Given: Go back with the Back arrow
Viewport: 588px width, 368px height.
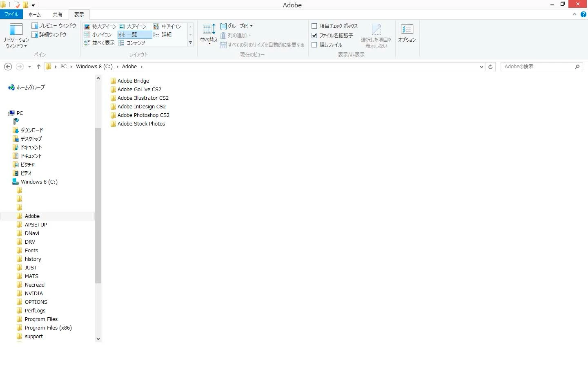Looking at the screenshot, I should pos(8,67).
